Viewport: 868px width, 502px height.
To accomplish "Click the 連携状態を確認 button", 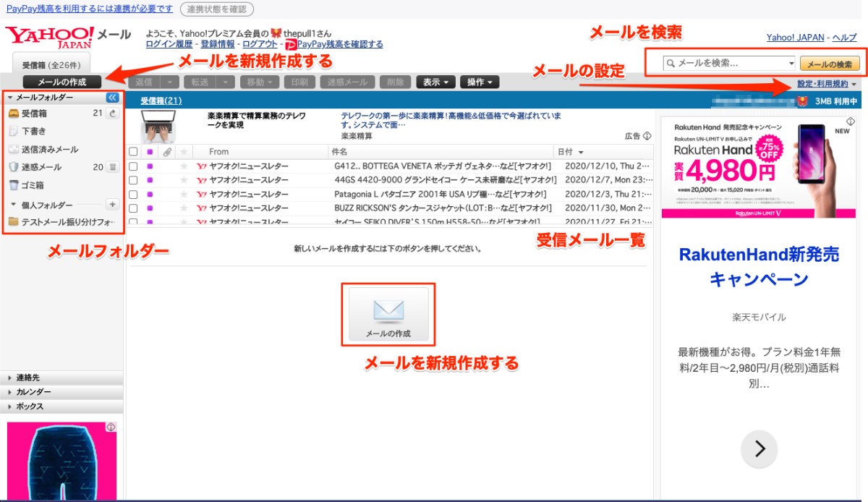I will pos(216,9).
